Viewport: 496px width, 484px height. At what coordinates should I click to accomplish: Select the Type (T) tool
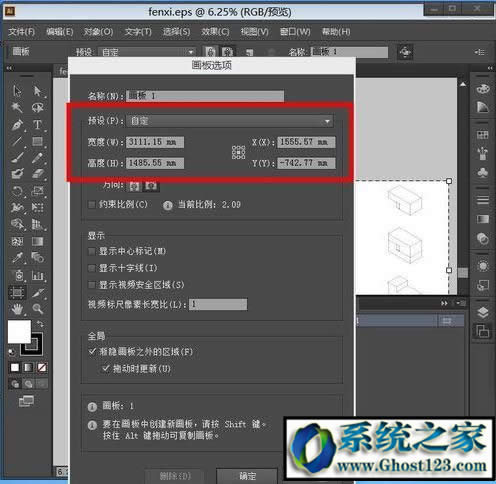[37, 125]
